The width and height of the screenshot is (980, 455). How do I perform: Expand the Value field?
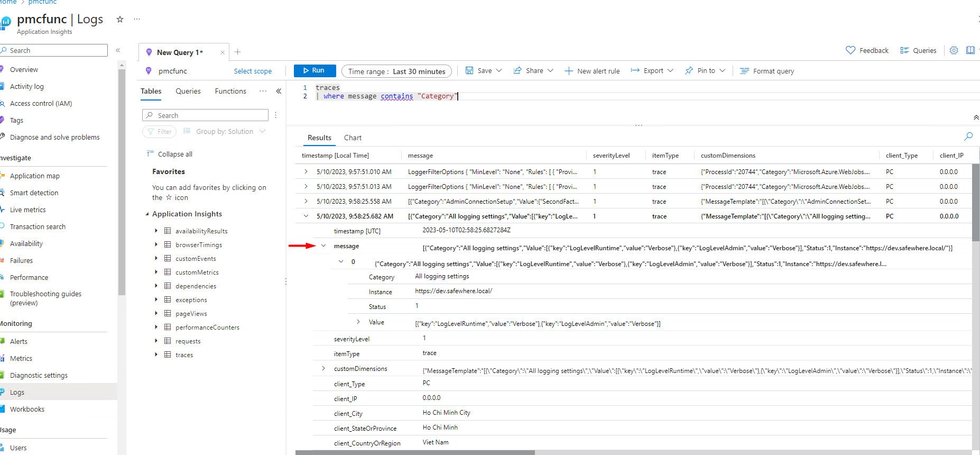(358, 322)
